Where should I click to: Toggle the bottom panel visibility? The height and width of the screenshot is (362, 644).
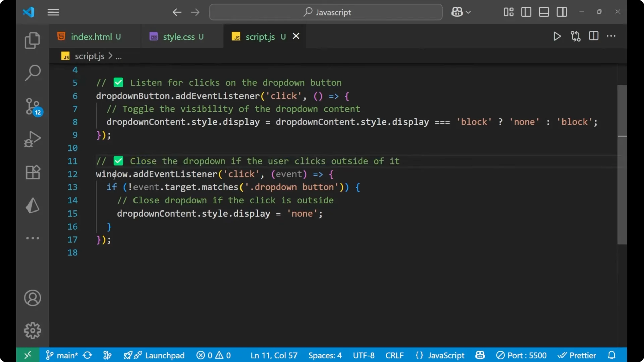coord(544,12)
